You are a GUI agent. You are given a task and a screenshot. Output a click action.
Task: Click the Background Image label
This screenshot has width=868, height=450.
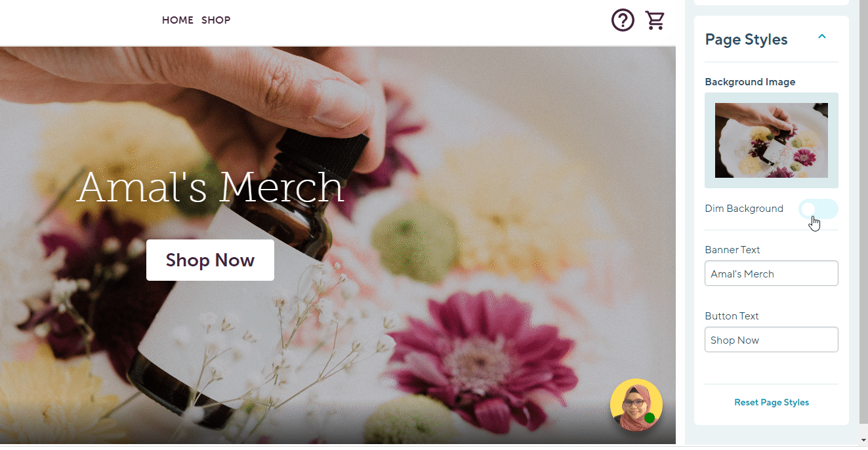coord(750,82)
